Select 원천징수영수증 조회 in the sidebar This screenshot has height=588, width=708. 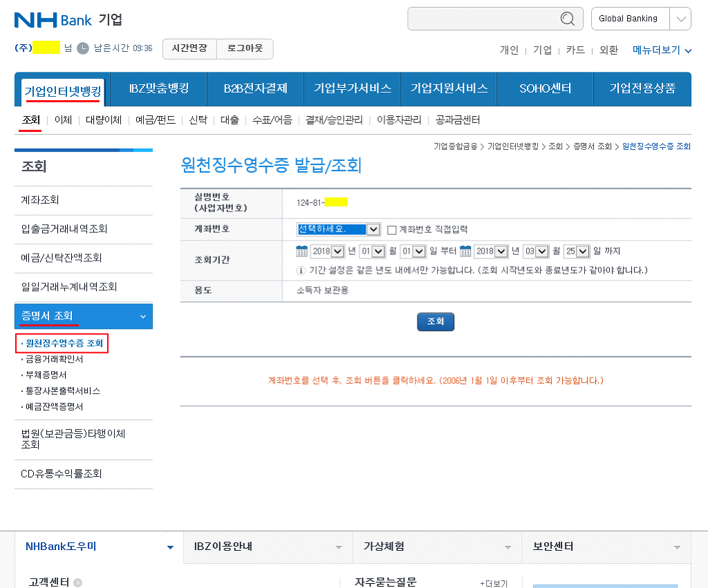pos(64,343)
